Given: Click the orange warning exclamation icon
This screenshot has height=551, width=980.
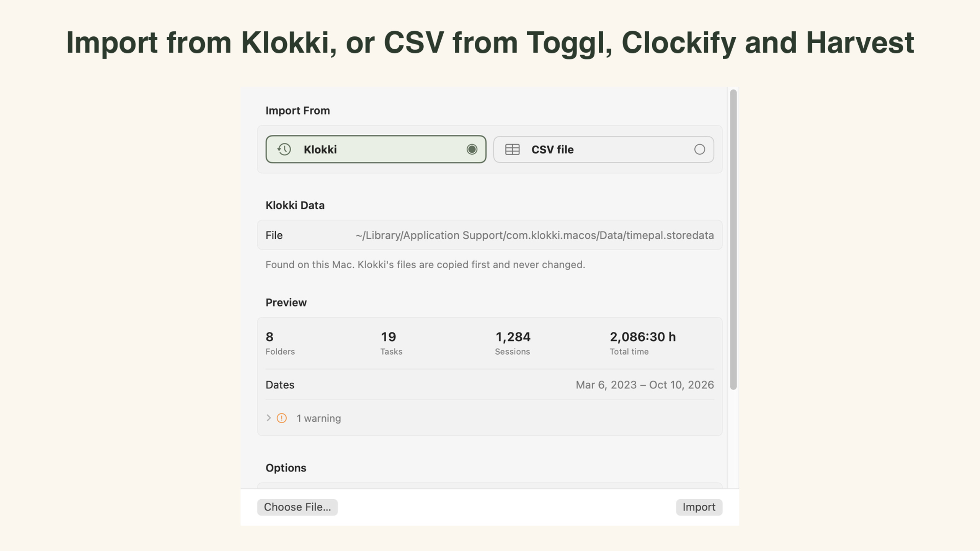Looking at the screenshot, I should point(282,418).
